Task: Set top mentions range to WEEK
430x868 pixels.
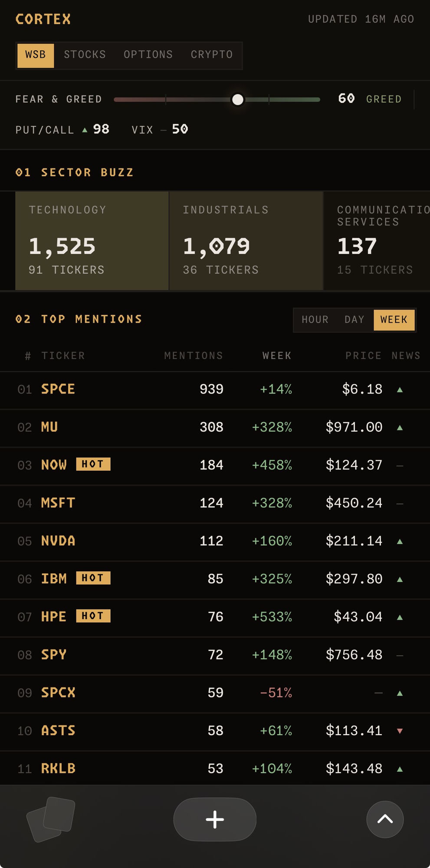Action: [394, 320]
